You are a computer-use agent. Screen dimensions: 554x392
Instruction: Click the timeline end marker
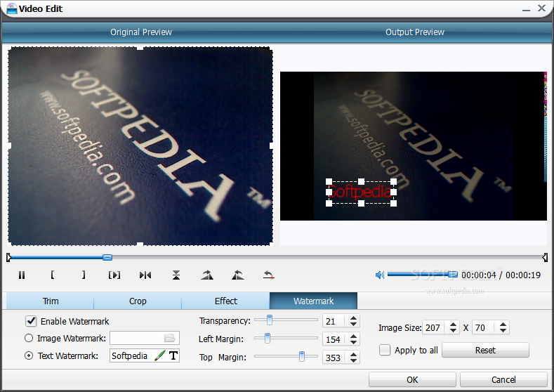545,257
